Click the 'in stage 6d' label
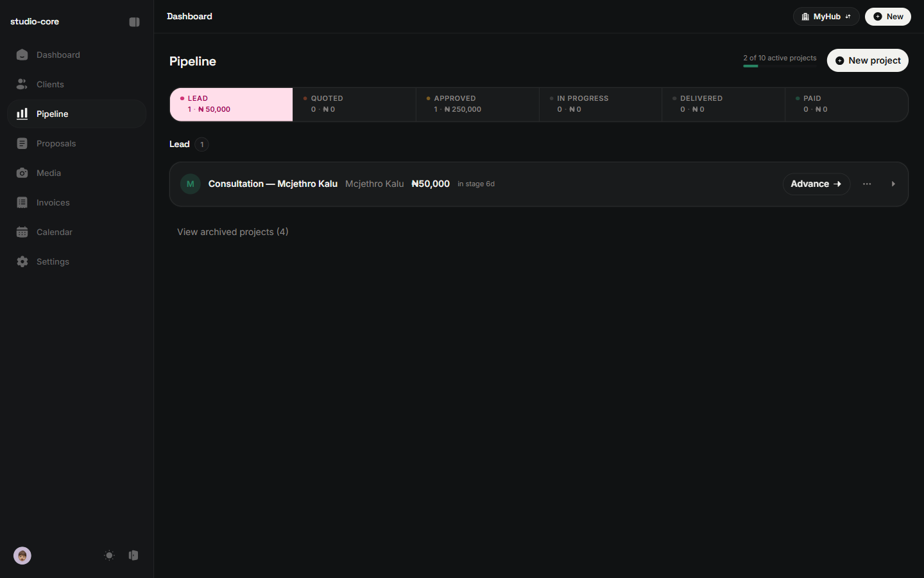 (x=476, y=184)
